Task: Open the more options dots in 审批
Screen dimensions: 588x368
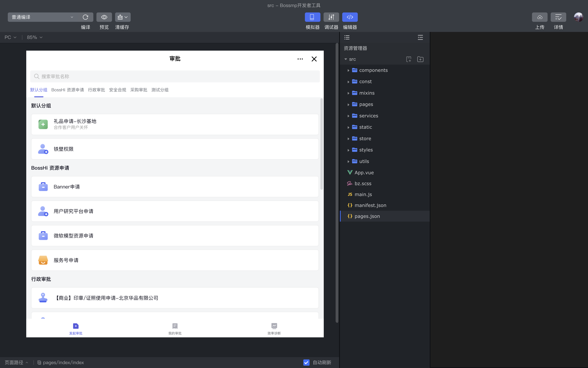Action: tap(300, 59)
